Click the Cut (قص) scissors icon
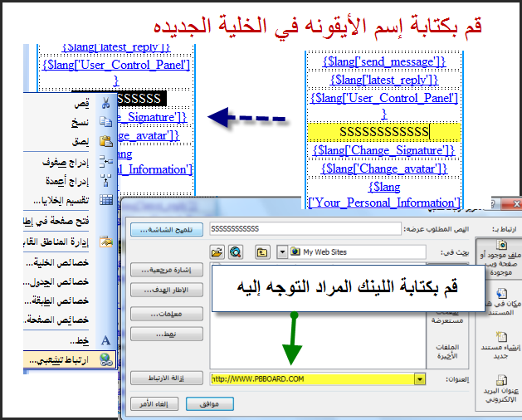This screenshot has width=522, height=420. click(106, 104)
